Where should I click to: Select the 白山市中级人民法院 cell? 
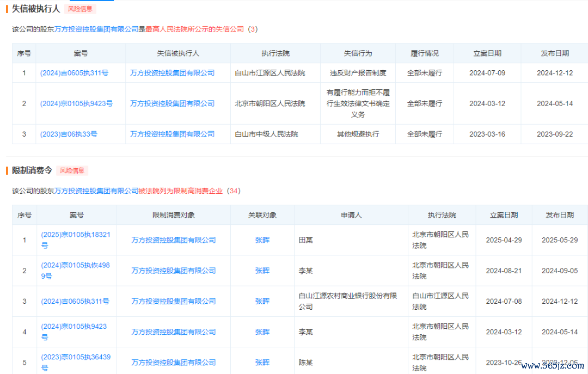tap(266, 134)
